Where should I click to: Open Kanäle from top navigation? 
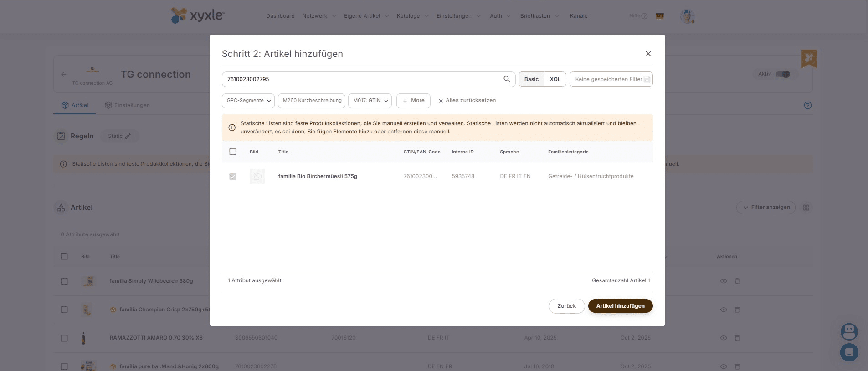point(579,16)
